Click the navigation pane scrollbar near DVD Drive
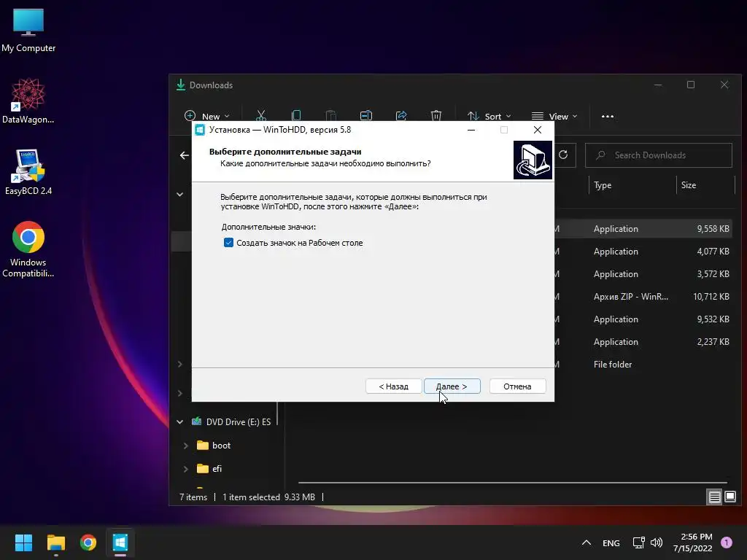 point(278,413)
